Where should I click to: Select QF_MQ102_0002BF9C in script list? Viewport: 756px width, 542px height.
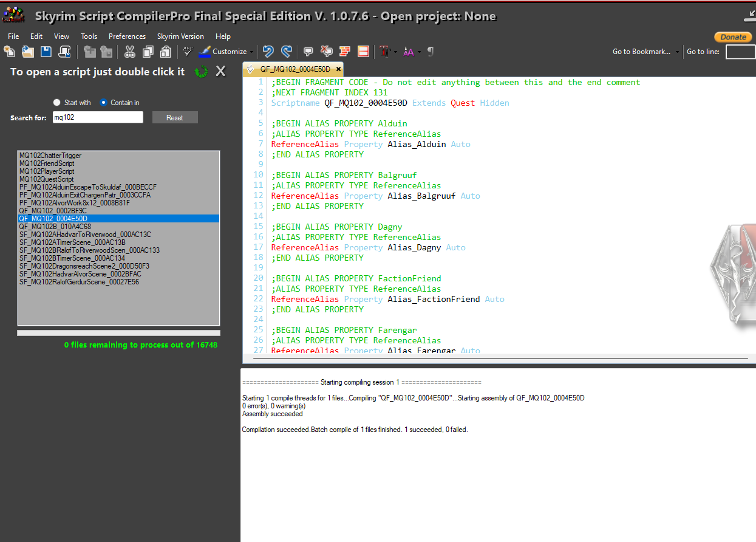click(118, 211)
